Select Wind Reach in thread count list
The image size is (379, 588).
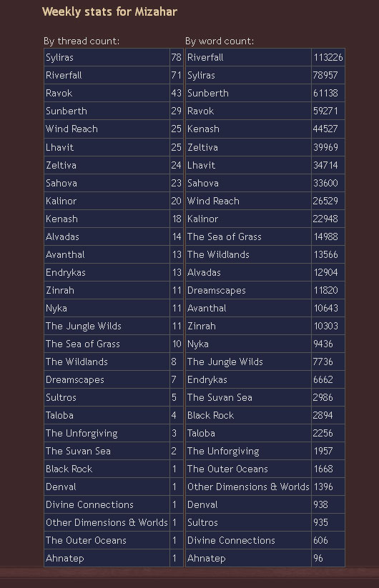pyautogui.click(x=72, y=129)
